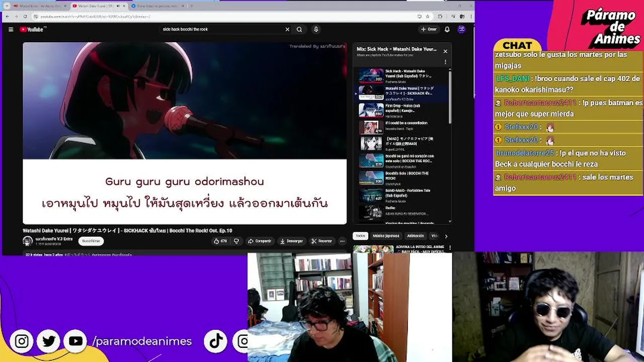The width and height of the screenshot is (644, 362).
Task: Play BAND-MAID Forbidden Tale item
Action: point(403,195)
